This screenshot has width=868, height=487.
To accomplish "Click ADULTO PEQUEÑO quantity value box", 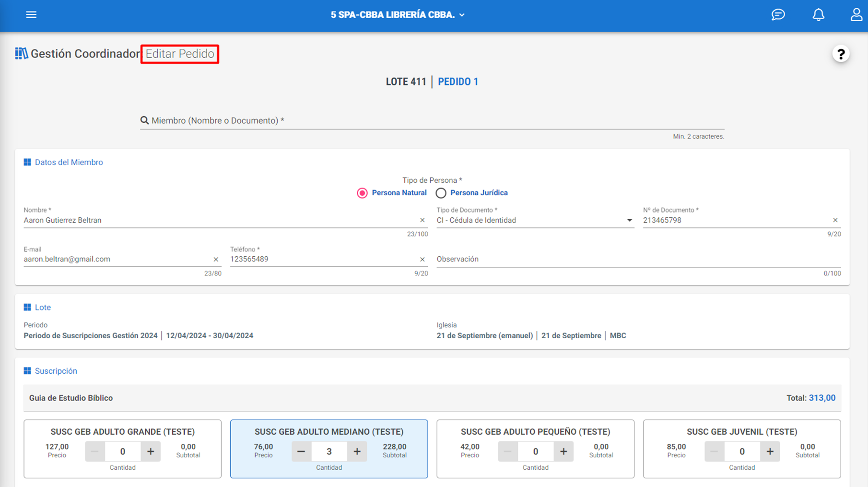I will pyautogui.click(x=536, y=451).
